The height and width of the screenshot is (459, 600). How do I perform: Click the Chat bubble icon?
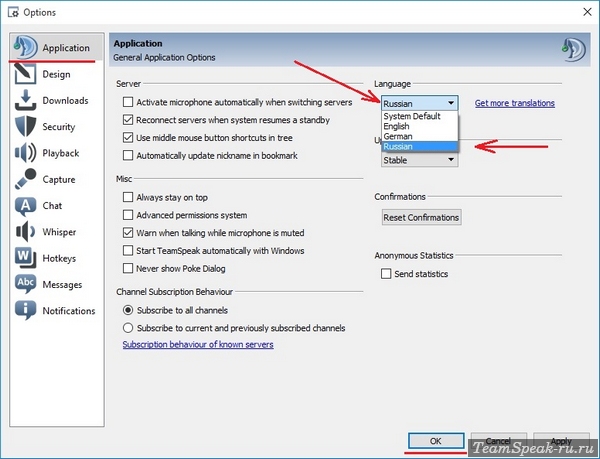tap(25, 206)
